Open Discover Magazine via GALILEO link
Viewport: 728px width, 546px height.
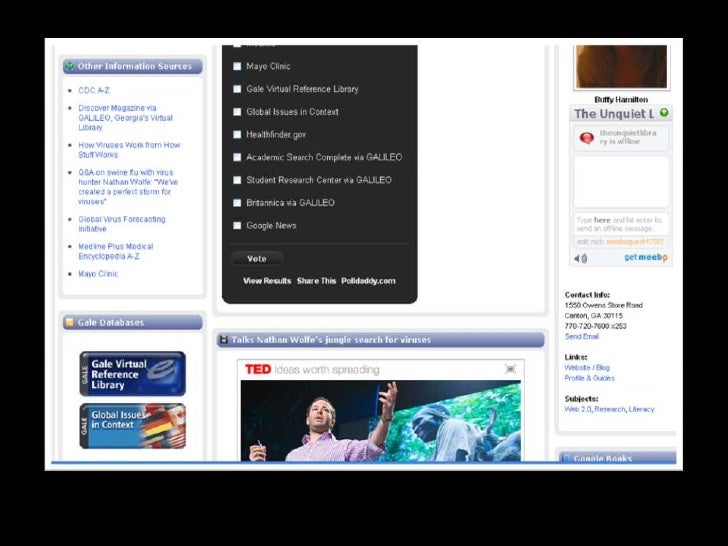(x=125, y=117)
